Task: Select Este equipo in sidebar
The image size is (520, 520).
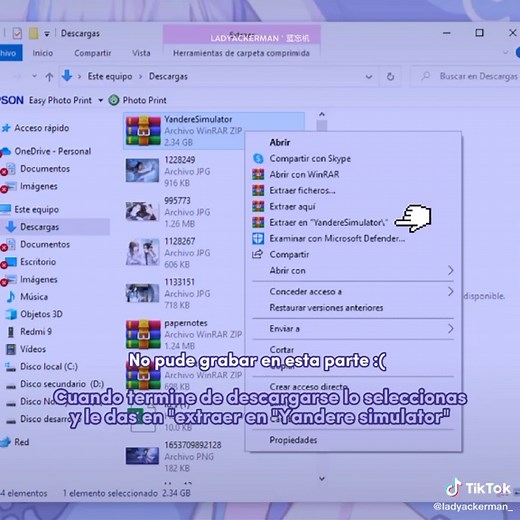Action: (36, 209)
